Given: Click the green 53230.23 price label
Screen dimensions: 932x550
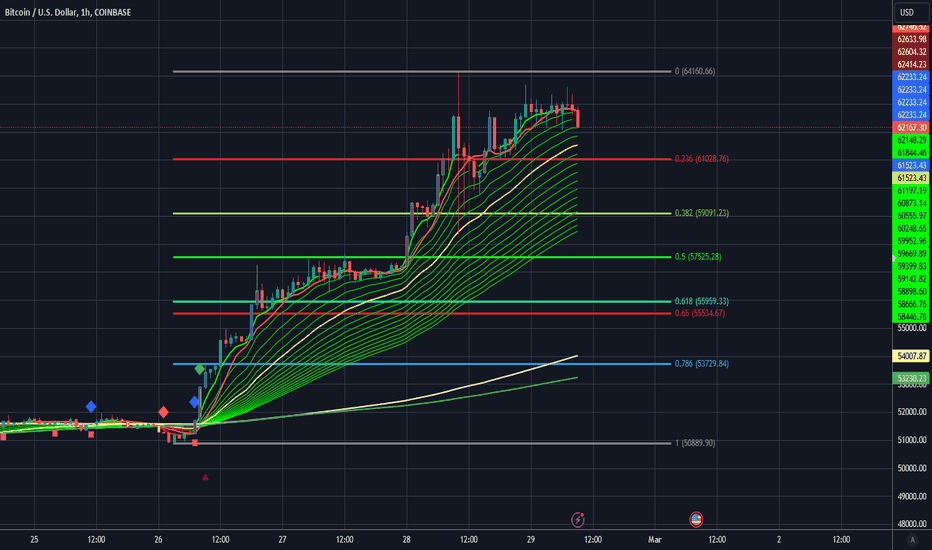Looking at the screenshot, I should click(x=912, y=378).
